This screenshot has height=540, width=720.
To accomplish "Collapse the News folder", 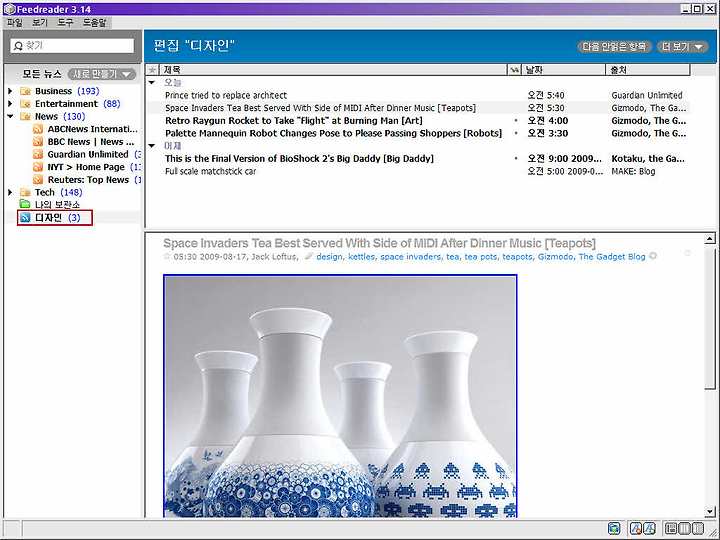I will [10, 116].
